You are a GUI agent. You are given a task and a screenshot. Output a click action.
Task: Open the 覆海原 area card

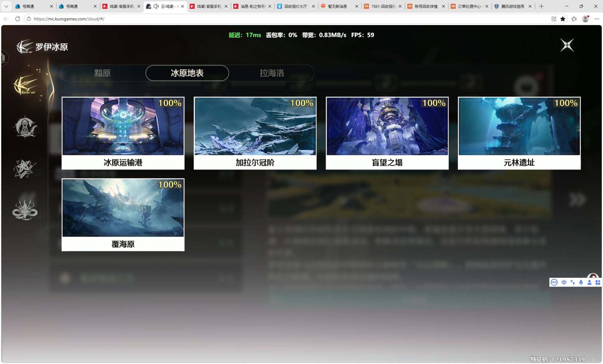123,215
